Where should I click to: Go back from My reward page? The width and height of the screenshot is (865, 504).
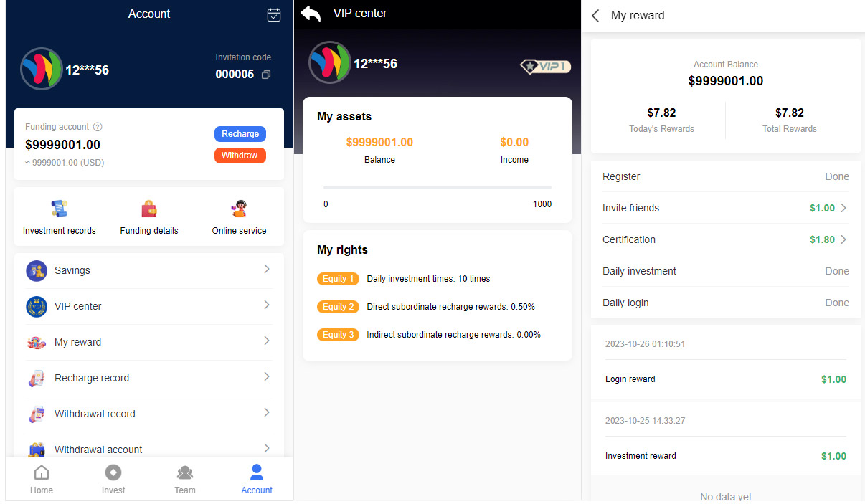click(595, 16)
